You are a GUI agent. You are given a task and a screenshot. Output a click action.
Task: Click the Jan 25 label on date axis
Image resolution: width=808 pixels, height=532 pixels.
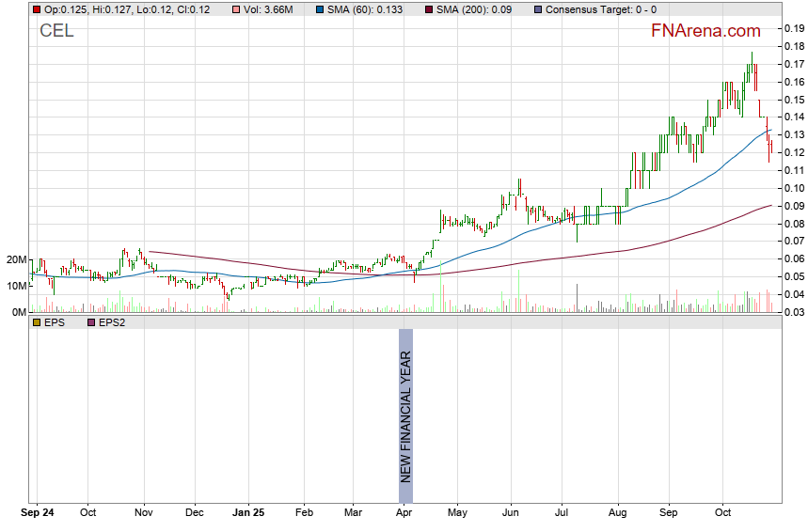pyautogui.click(x=247, y=514)
